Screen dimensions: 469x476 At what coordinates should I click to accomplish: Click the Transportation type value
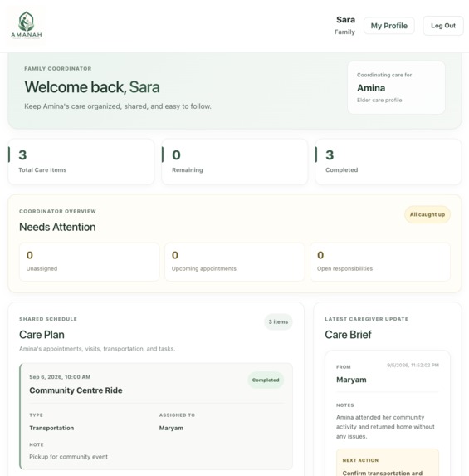[x=51, y=428]
